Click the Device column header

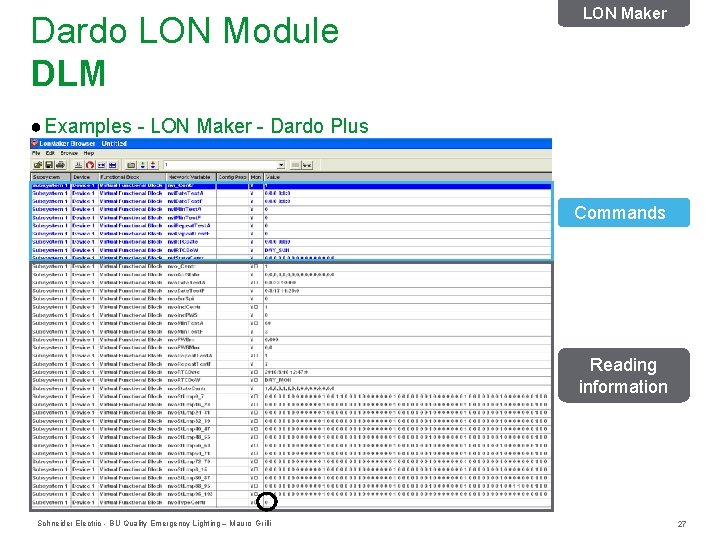84,177
